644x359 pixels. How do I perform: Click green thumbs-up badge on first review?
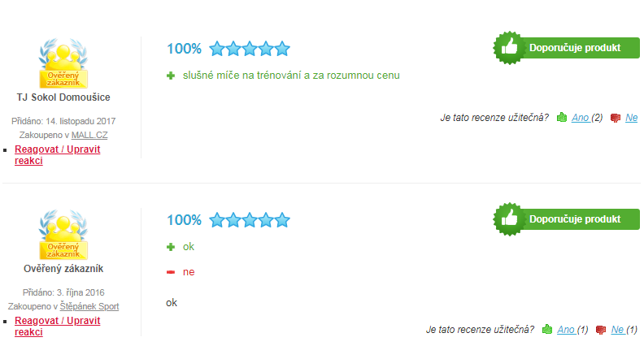tap(509, 48)
